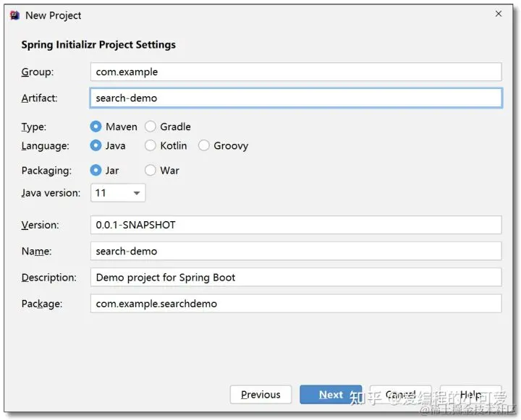Click the Packaging label
Image resolution: width=521 pixels, height=420 pixels.
46,171
